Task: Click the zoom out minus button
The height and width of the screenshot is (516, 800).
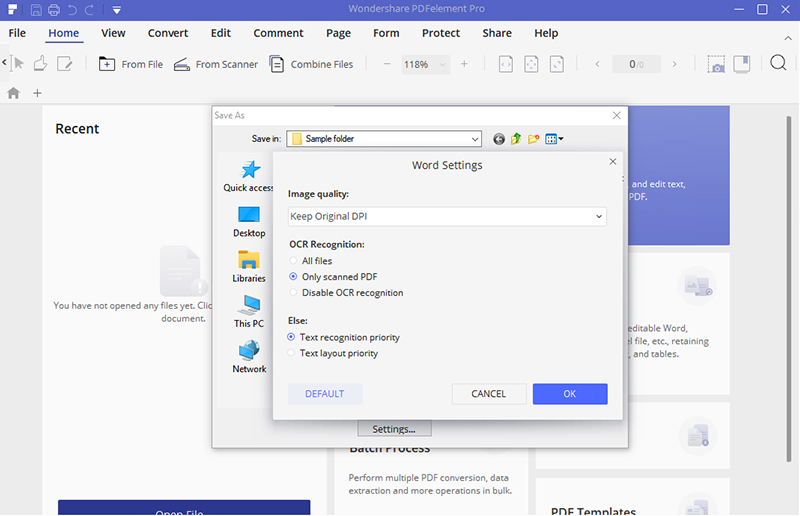Action: 387,64
